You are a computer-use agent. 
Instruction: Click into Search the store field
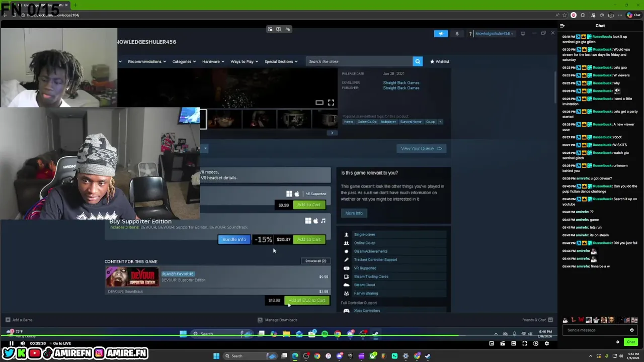click(x=359, y=61)
